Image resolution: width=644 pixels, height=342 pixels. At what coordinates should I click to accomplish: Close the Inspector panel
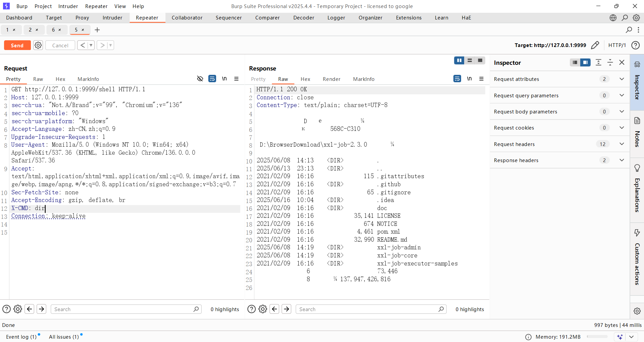(622, 62)
